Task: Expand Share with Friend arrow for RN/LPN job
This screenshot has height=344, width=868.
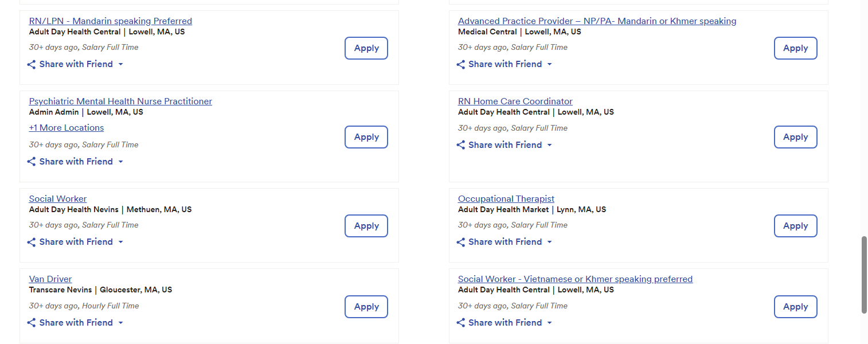Action: 120,65
